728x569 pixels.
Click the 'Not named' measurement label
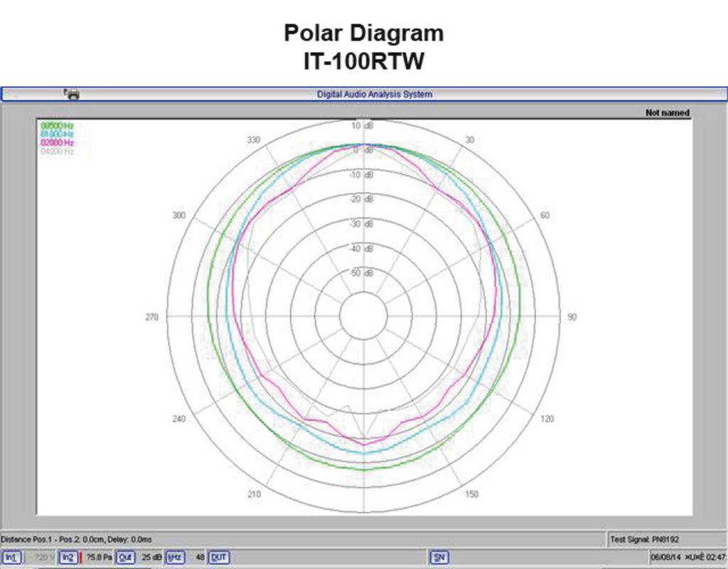667,112
